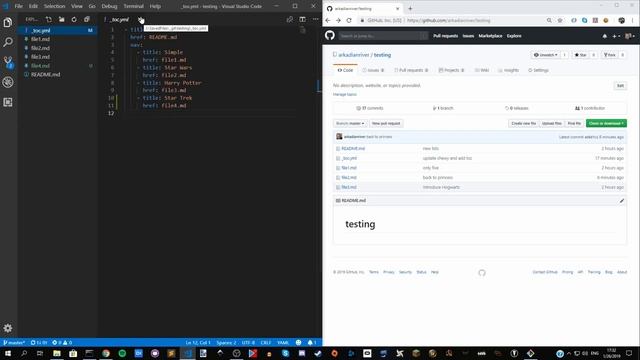Screen dimensions: 640x360
Task: Open _toc.yml in the GitHub file list
Action: (x=349, y=158)
